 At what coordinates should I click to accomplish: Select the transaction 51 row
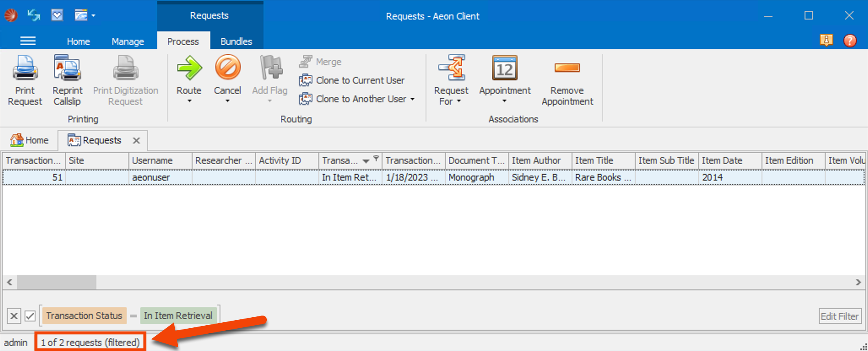pyautogui.click(x=253, y=178)
